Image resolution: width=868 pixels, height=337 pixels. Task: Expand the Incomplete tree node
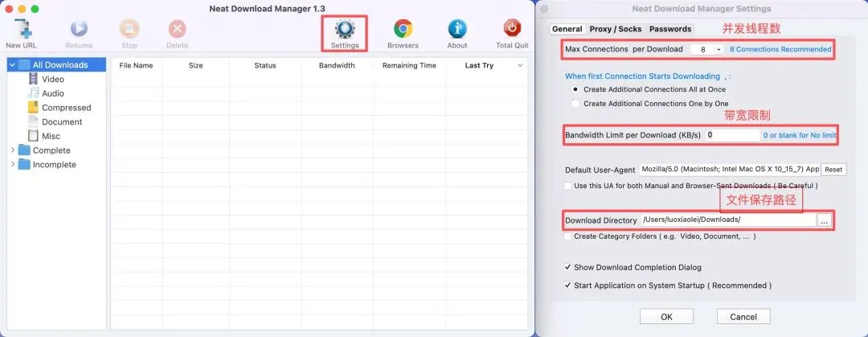click(12, 165)
